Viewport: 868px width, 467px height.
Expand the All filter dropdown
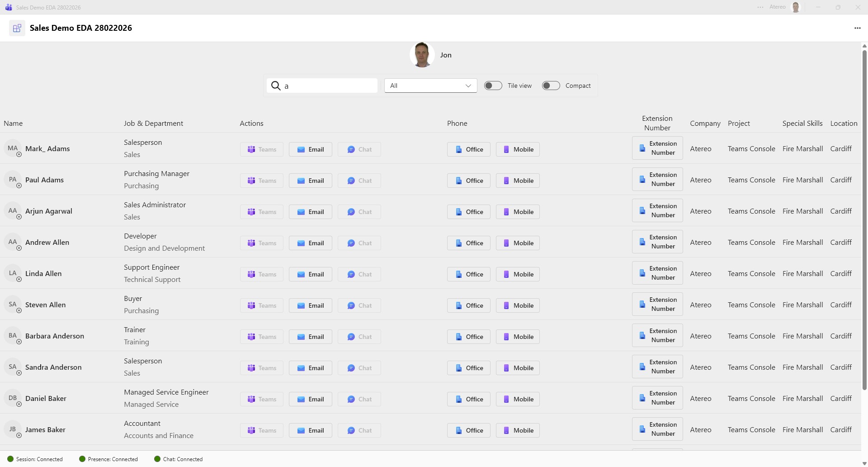click(x=430, y=86)
